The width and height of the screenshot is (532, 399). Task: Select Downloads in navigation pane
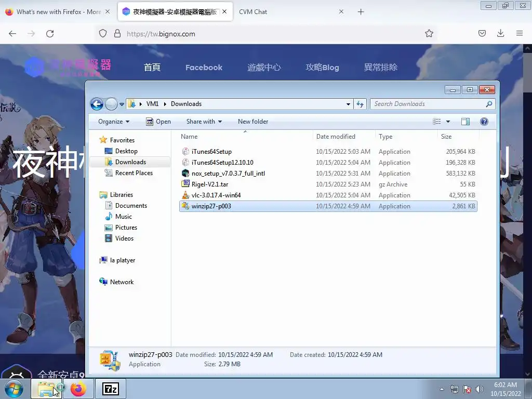coord(130,162)
